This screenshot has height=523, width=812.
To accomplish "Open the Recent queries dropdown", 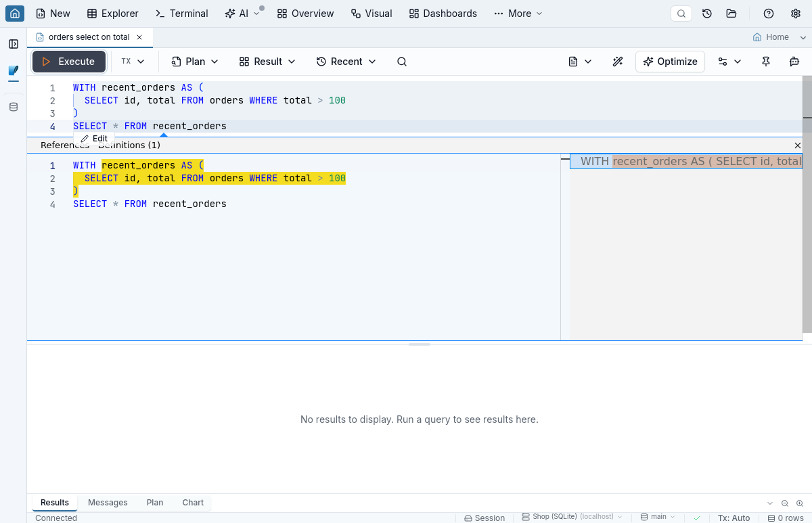I will (x=346, y=62).
